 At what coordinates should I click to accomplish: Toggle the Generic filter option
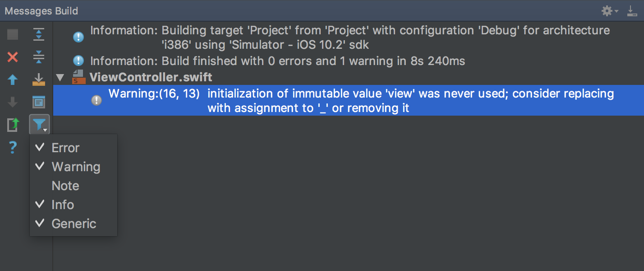(x=74, y=224)
